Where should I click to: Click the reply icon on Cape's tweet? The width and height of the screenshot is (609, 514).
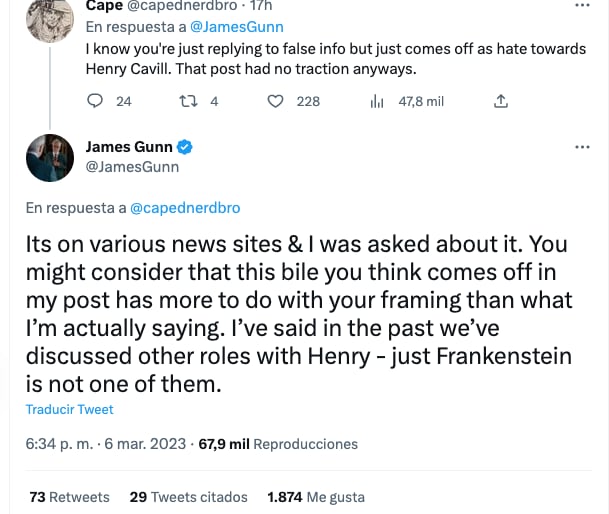96,101
